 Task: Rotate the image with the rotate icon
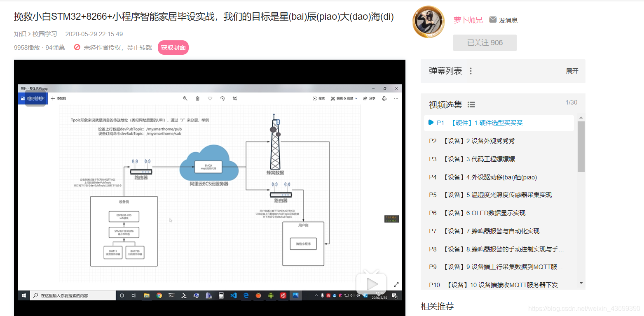click(223, 98)
